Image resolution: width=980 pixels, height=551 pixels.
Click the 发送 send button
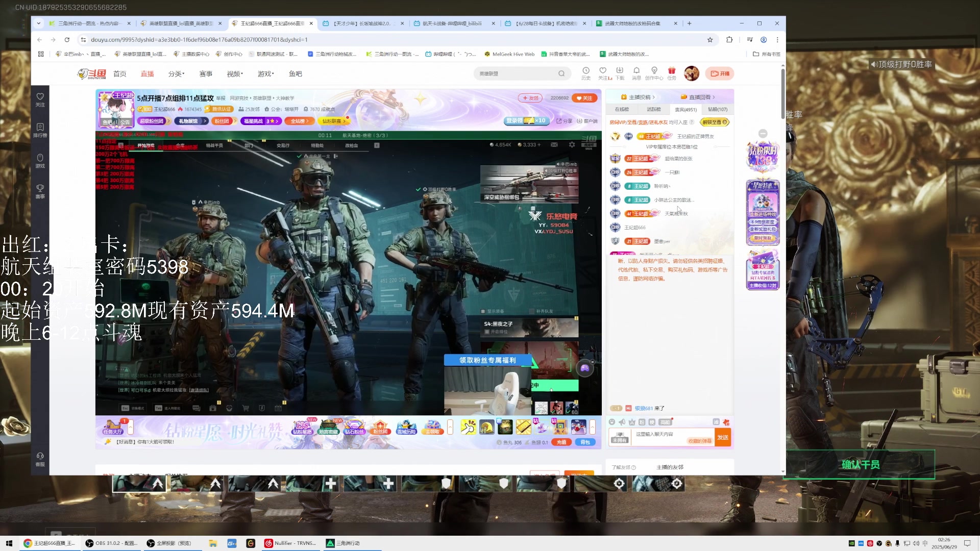[x=723, y=437]
